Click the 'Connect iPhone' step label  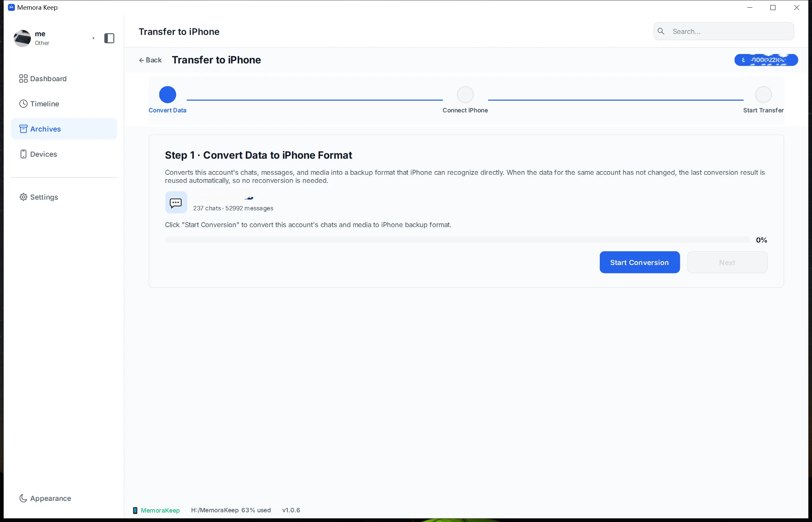pos(465,110)
